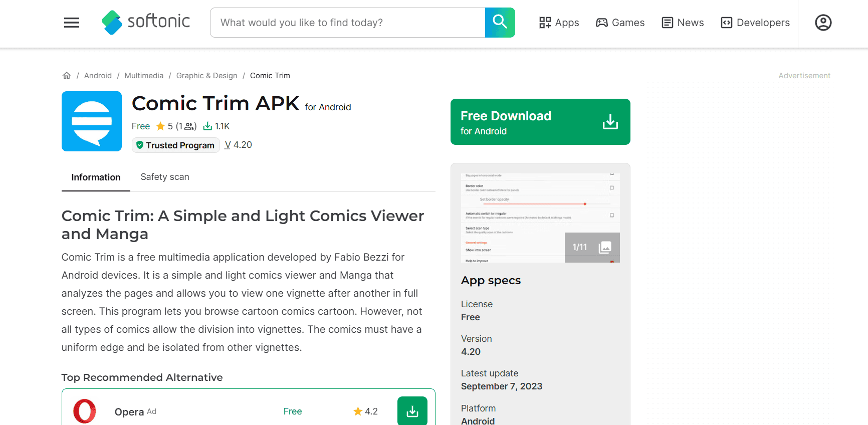
Task: Open the user account profile icon
Action: click(823, 23)
